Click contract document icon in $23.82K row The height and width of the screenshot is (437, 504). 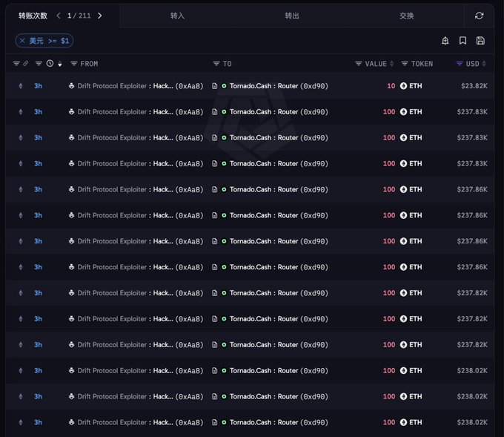point(214,86)
